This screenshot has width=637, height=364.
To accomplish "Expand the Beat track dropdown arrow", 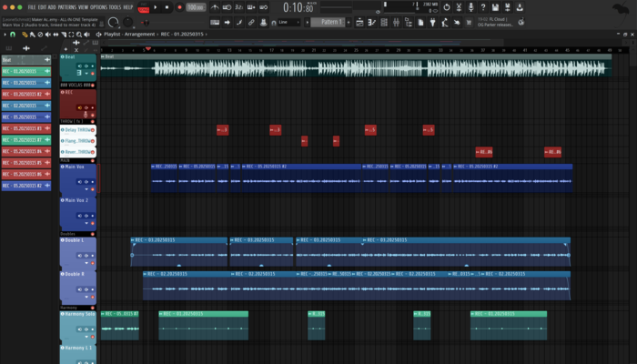I will (86, 74).
